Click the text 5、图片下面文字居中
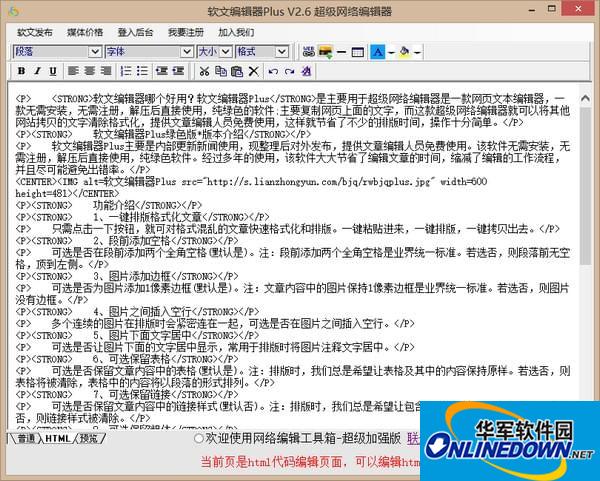The image size is (600, 481). tap(142, 335)
